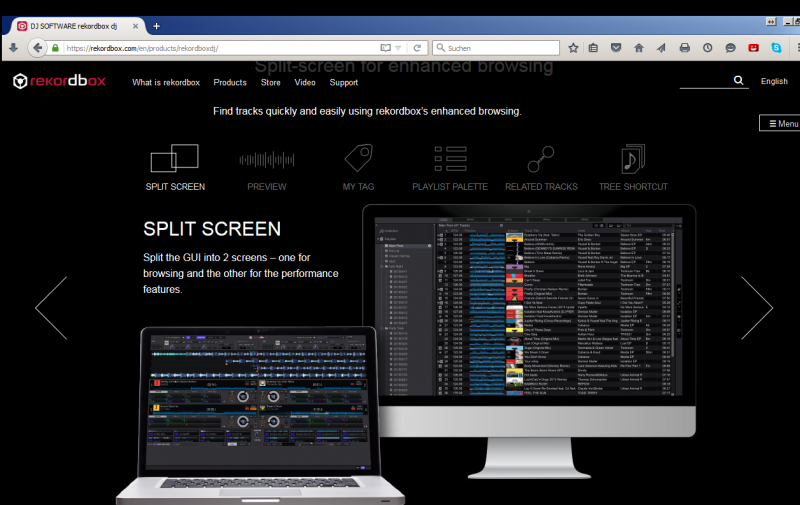Click the MY TAG label
The height and width of the screenshot is (505, 800).
(x=358, y=187)
